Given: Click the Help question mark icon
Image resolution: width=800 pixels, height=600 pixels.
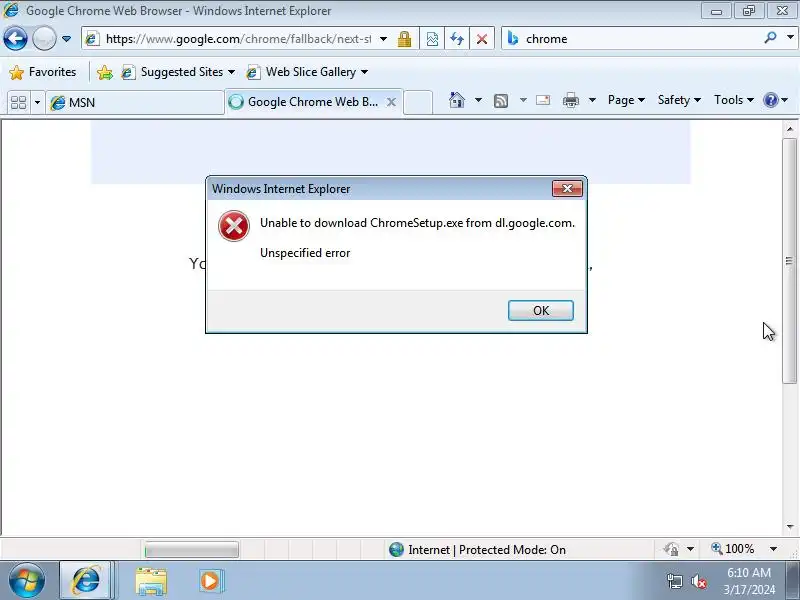Looking at the screenshot, I should tap(771, 100).
